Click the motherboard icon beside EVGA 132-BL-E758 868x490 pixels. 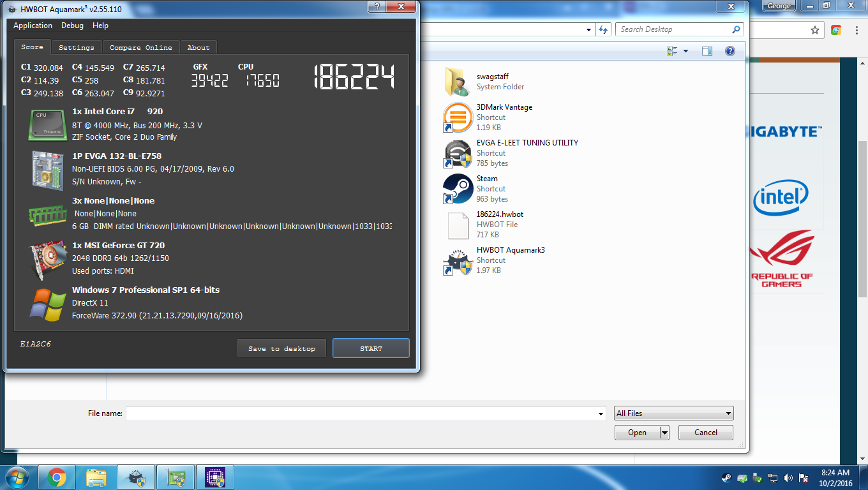(49, 170)
